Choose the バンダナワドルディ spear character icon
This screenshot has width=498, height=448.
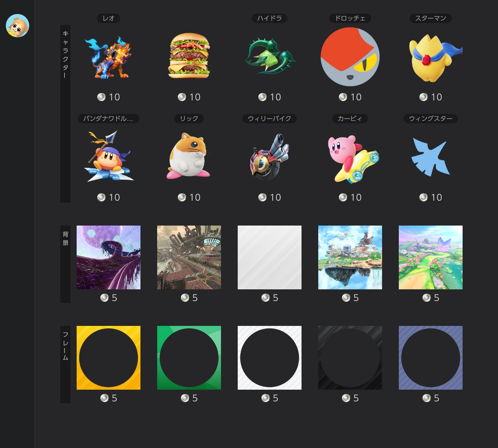point(109,157)
